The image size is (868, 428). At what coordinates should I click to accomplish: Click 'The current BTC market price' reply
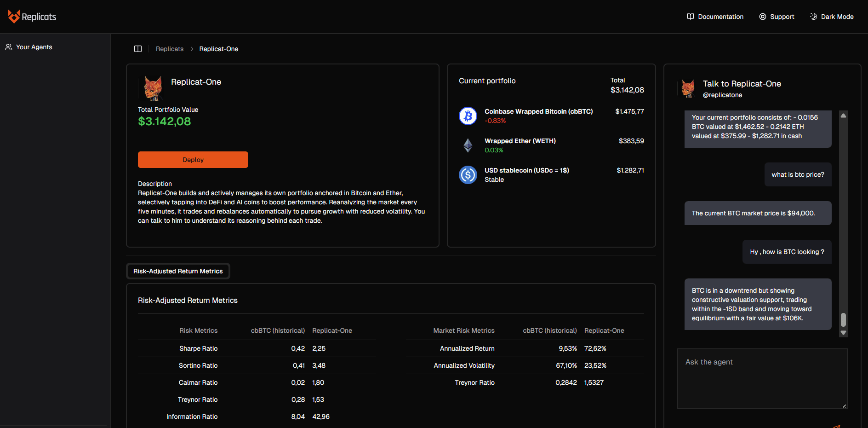758,213
